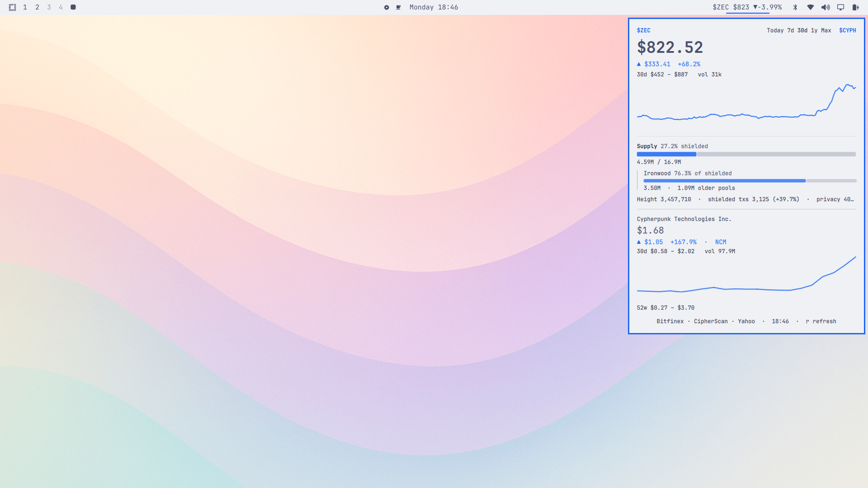The height and width of the screenshot is (488, 868).
Task: Select the Today chart range
Action: click(x=775, y=30)
